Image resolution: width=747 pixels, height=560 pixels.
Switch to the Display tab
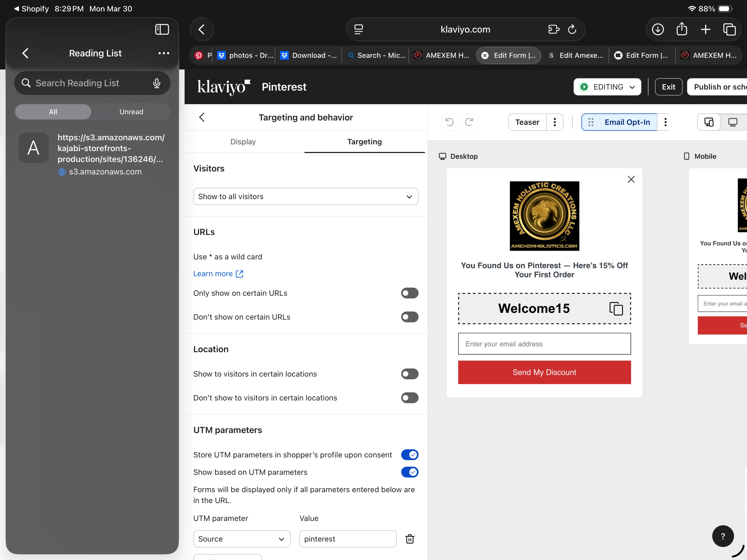tap(243, 142)
